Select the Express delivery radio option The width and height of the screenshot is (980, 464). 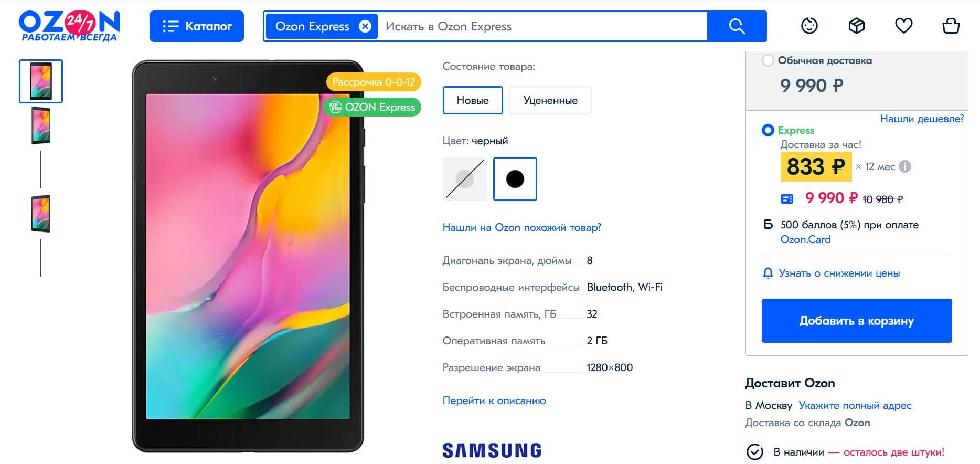tap(768, 130)
